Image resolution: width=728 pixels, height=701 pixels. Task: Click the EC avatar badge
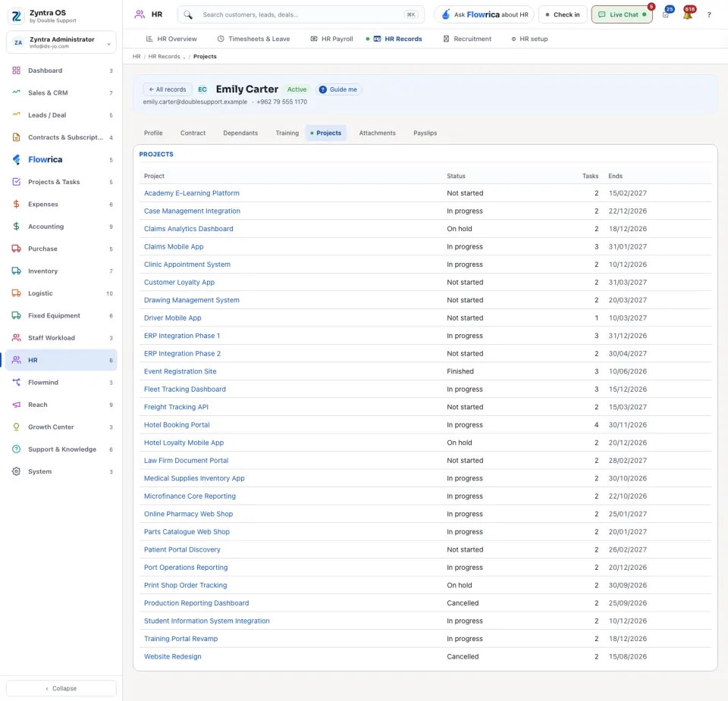pos(202,89)
